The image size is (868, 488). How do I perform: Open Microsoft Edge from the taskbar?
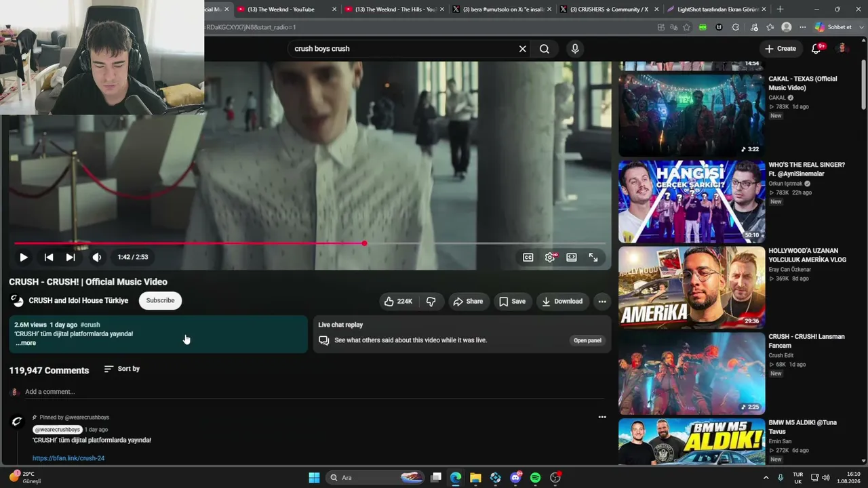pos(456,478)
